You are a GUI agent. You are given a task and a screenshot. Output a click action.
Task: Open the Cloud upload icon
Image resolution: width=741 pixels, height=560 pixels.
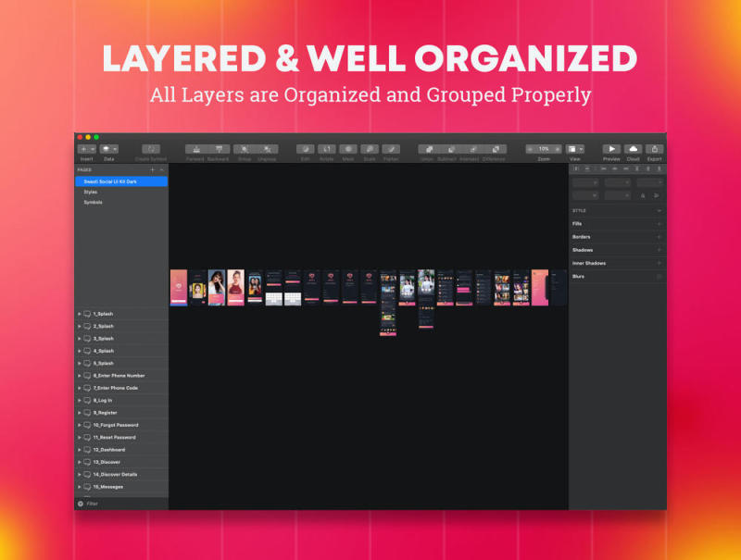[x=634, y=149]
